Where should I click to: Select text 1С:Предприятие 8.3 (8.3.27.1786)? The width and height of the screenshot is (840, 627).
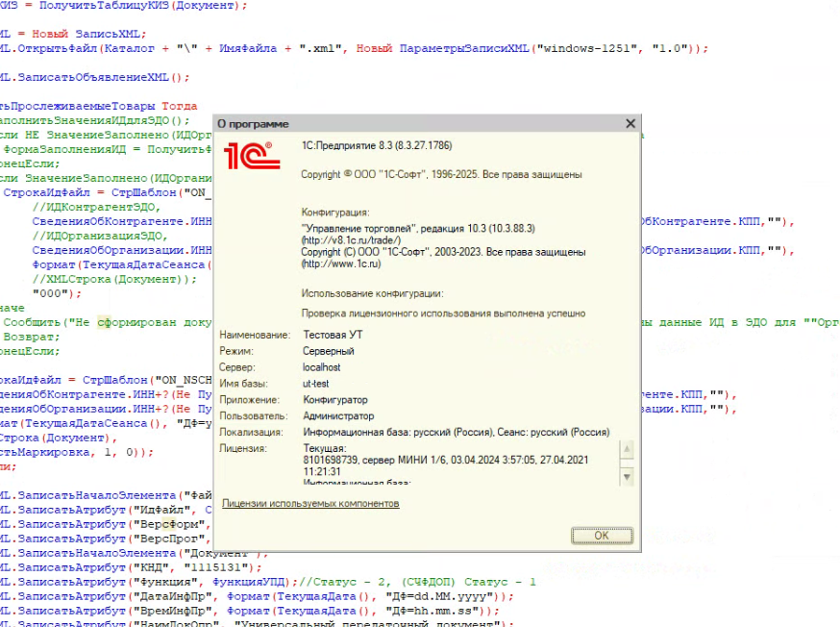pyautogui.click(x=377, y=146)
